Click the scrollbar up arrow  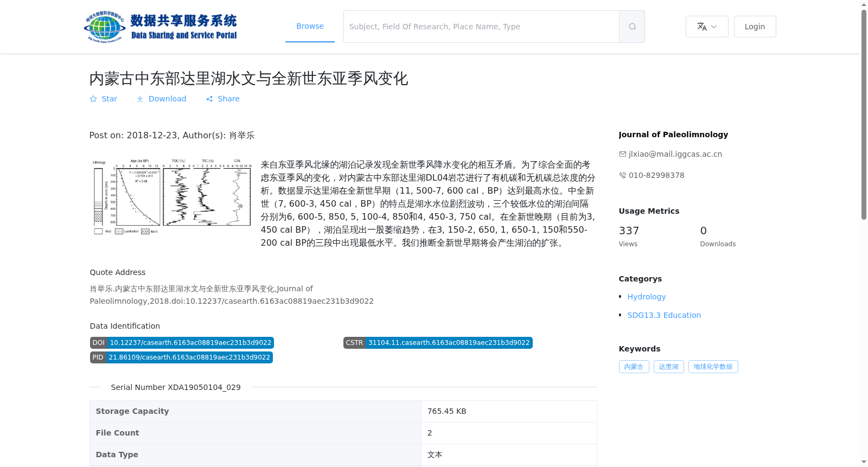pyautogui.click(x=864, y=4)
